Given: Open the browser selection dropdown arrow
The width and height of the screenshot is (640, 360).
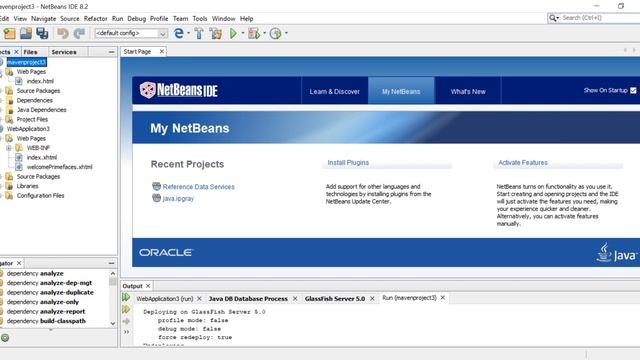Looking at the screenshot, I should (x=188, y=33).
